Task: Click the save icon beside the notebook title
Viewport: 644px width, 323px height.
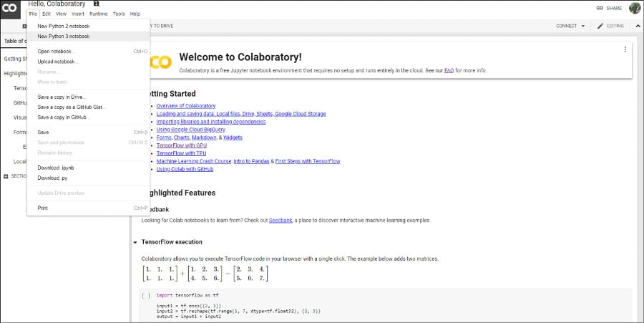Action: 97,4
